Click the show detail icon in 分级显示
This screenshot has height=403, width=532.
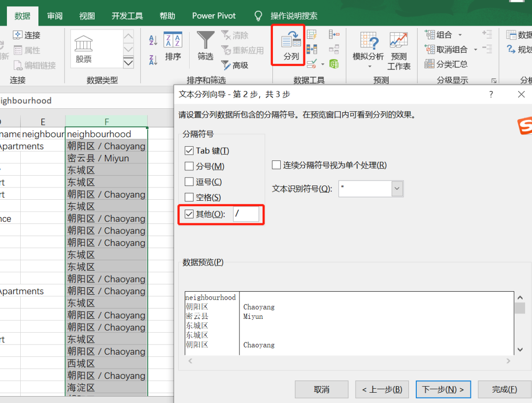[487, 34]
